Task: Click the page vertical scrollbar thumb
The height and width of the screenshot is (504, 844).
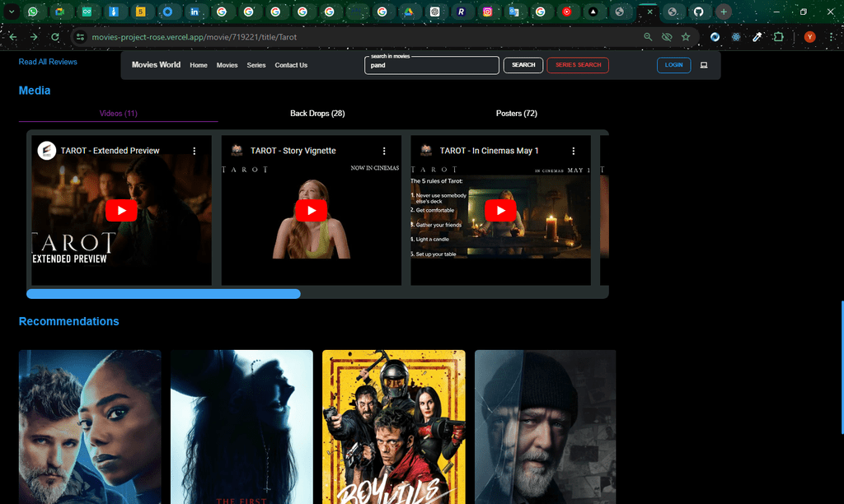Action: [842, 367]
